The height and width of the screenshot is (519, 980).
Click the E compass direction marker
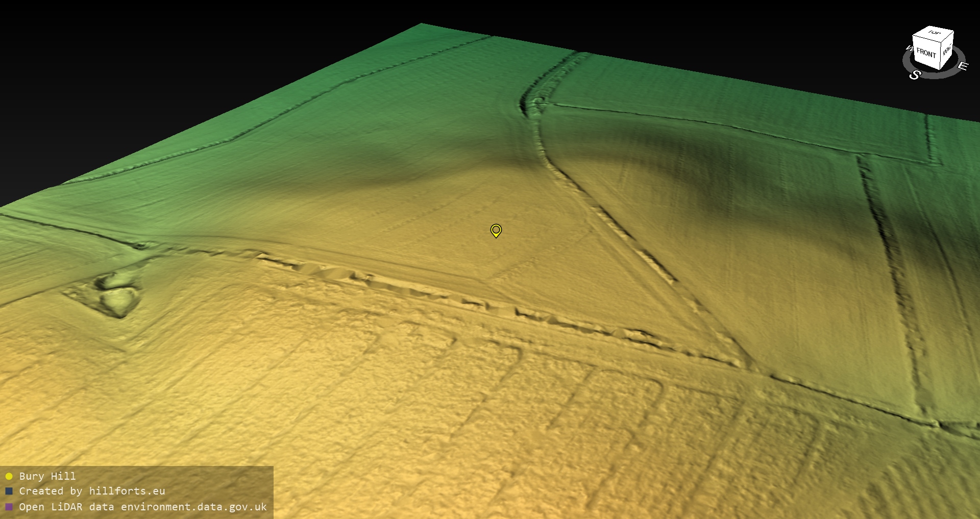point(962,66)
